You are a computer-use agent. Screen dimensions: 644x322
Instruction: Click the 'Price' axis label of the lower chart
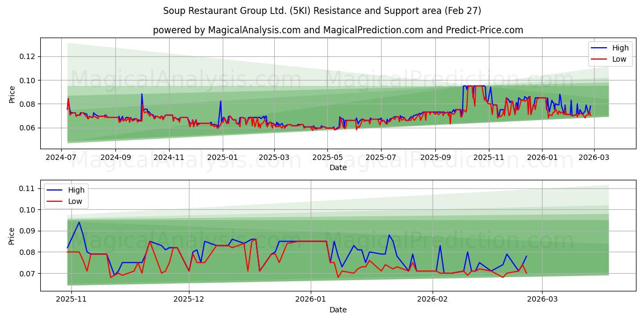click(x=12, y=236)
